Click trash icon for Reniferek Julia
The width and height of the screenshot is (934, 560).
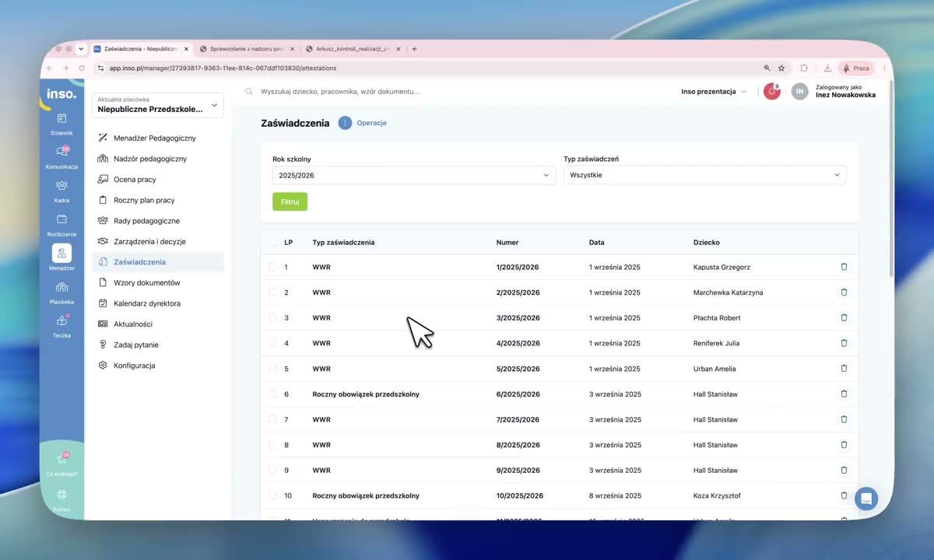(844, 343)
